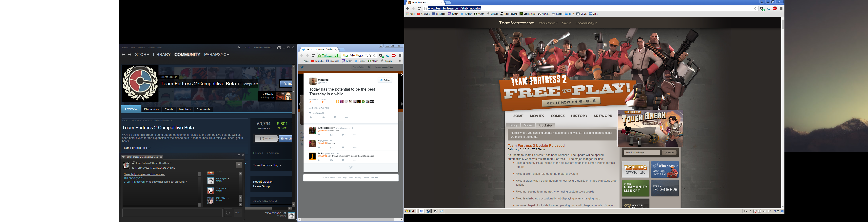The image size is (868, 222).
Task: Open the Hack Forums bookmark
Action: coord(508,14)
